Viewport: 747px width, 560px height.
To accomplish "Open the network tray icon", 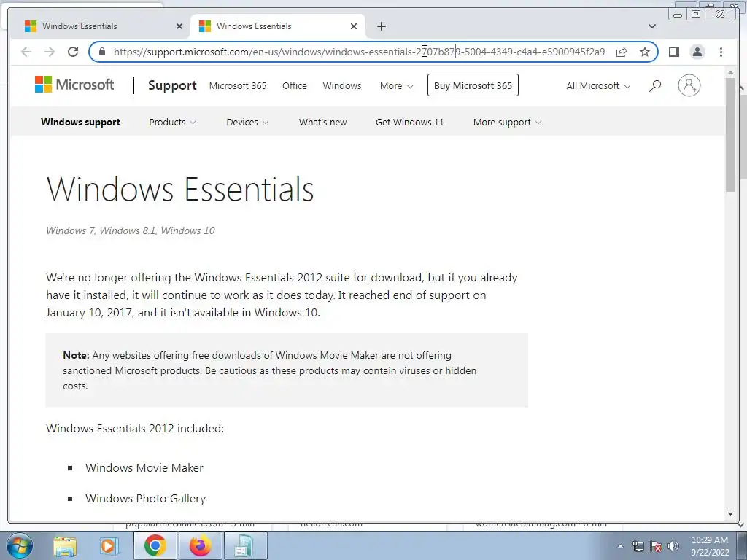I will pos(638,547).
